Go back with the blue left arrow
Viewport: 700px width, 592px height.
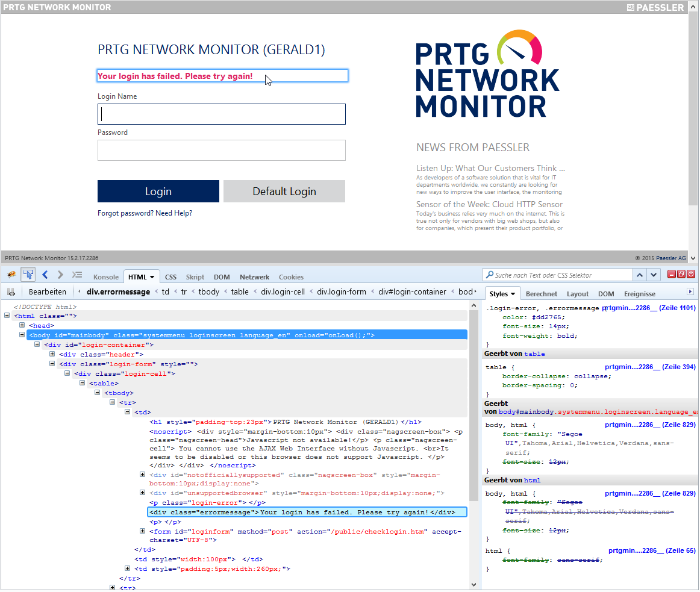45,275
